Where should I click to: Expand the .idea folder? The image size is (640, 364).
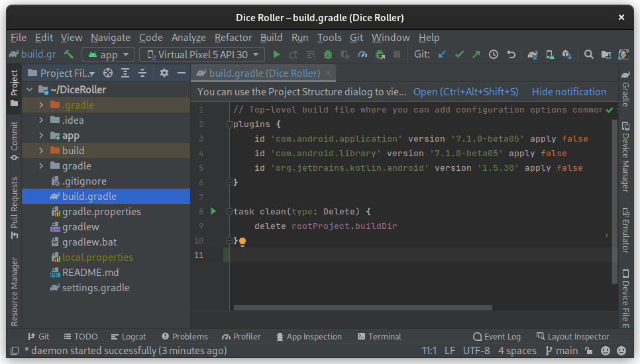click(41, 120)
